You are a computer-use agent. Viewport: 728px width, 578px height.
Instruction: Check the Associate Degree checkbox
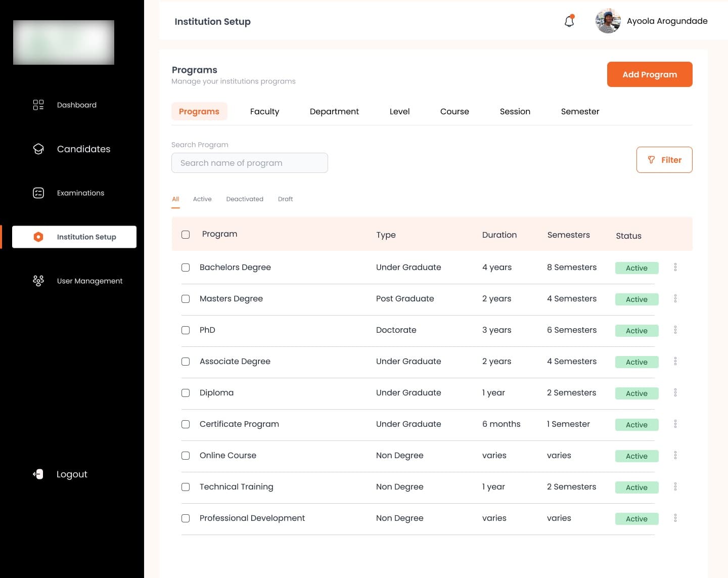click(x=186, y=362)
